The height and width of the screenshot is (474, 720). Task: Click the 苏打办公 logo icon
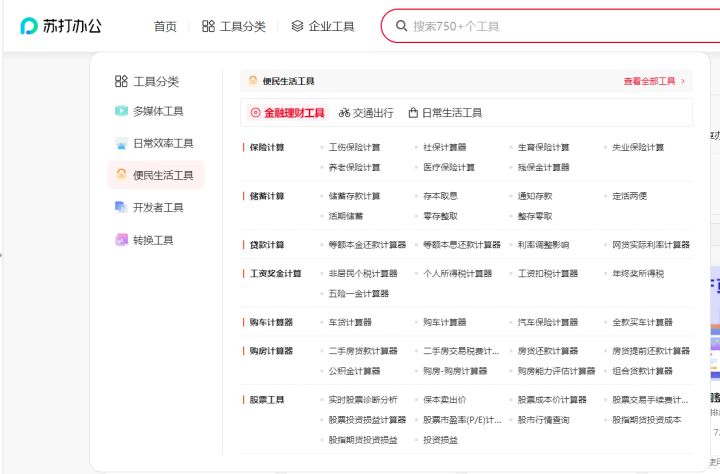click(x=28, y=26)
